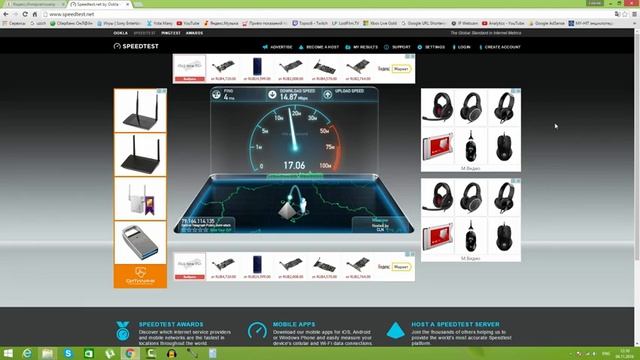Open the YouTube bookmark
640x360 pixels.
click(x=188, y=23)
